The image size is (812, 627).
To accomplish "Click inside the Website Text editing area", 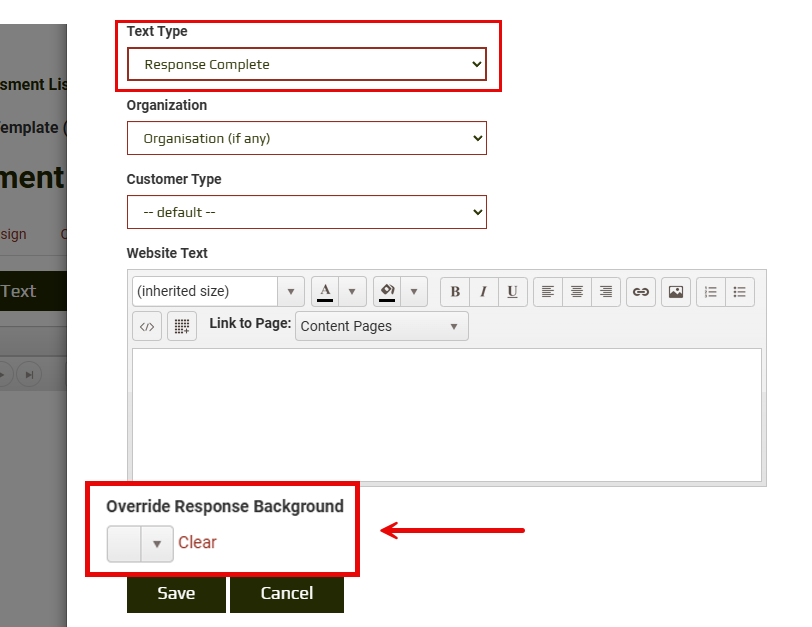I will pos(446,414).
